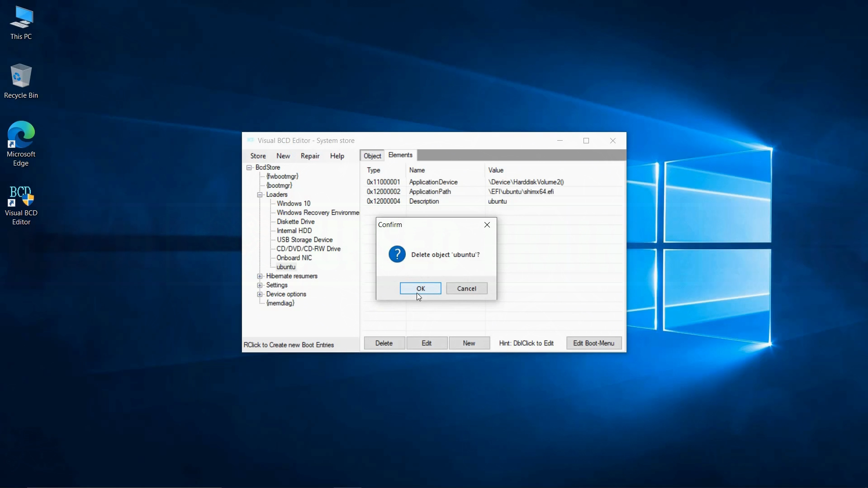Select Windows Recovery Environment entry
The height and width of the screenshot is (488, 868).
(318, 213)
